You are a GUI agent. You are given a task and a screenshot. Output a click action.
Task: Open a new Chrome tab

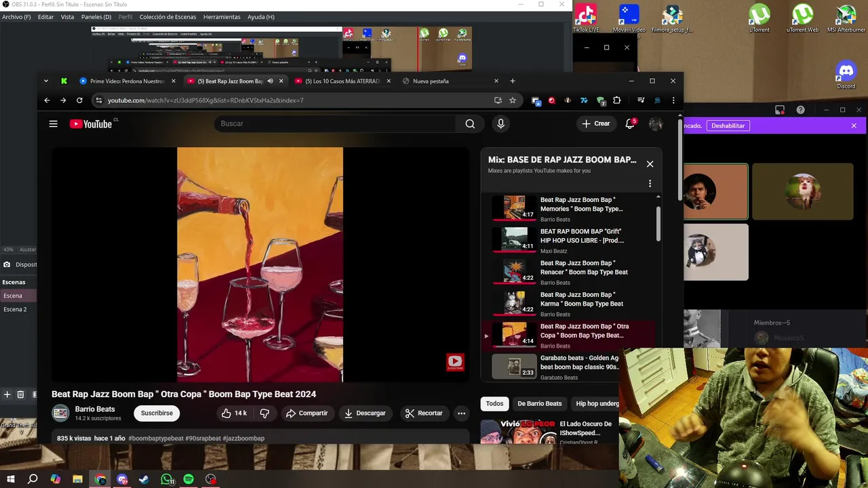[513, 81]
